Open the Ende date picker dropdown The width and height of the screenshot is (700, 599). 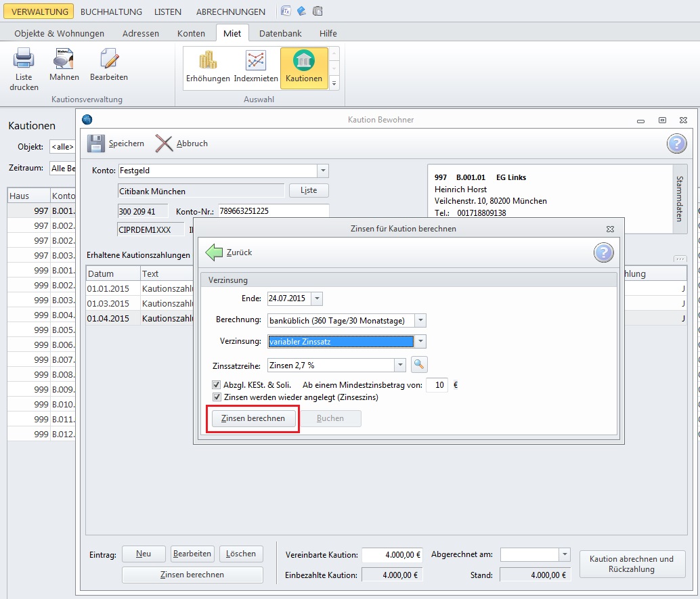click(317, 298)
